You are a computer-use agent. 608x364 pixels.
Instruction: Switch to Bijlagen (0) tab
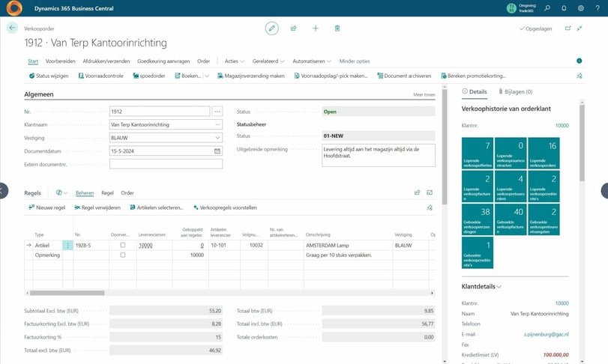point(515,92)
